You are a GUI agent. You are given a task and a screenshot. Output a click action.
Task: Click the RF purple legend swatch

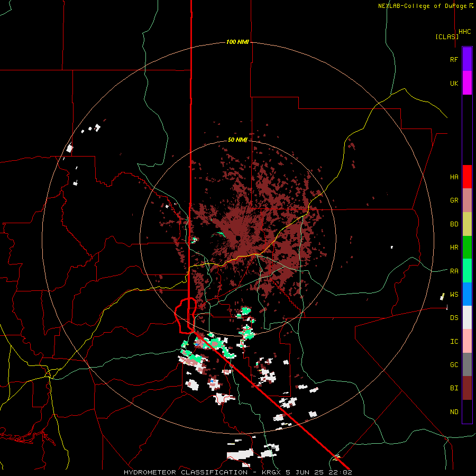tap(467, 59)
